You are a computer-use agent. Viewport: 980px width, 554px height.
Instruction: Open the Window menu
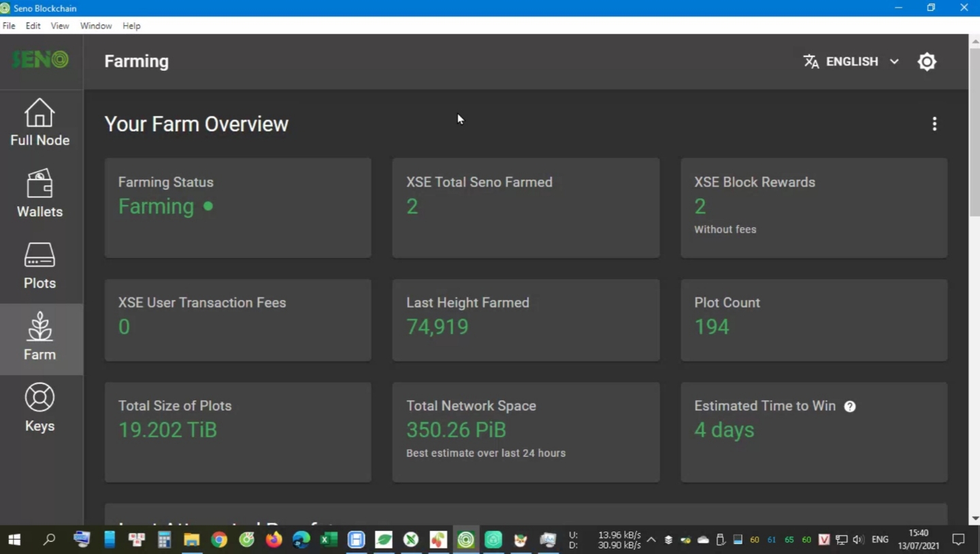(96, 26)
